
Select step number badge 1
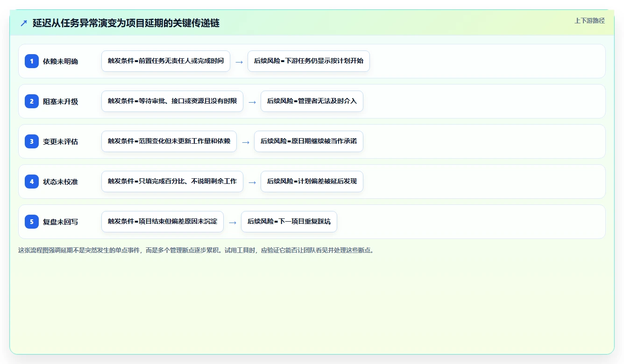[x=32, y=61]
